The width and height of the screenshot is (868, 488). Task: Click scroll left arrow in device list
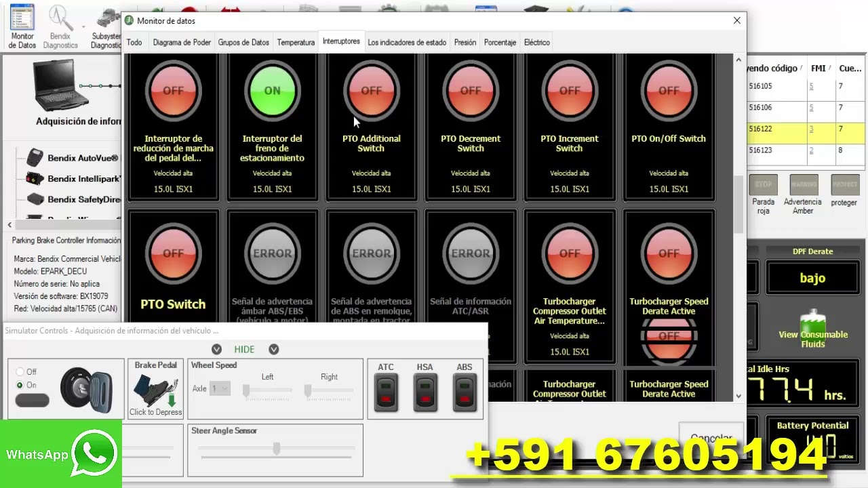[x=9, y=224]
